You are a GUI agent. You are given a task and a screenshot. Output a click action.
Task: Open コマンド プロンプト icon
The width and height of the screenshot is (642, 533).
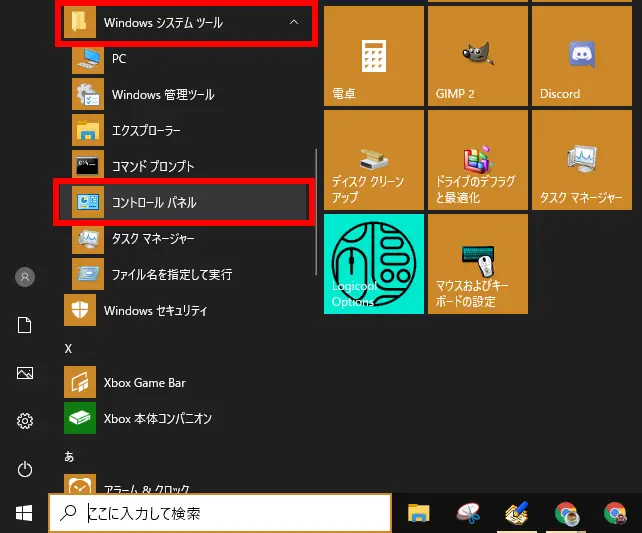click(x=88, y=166)
